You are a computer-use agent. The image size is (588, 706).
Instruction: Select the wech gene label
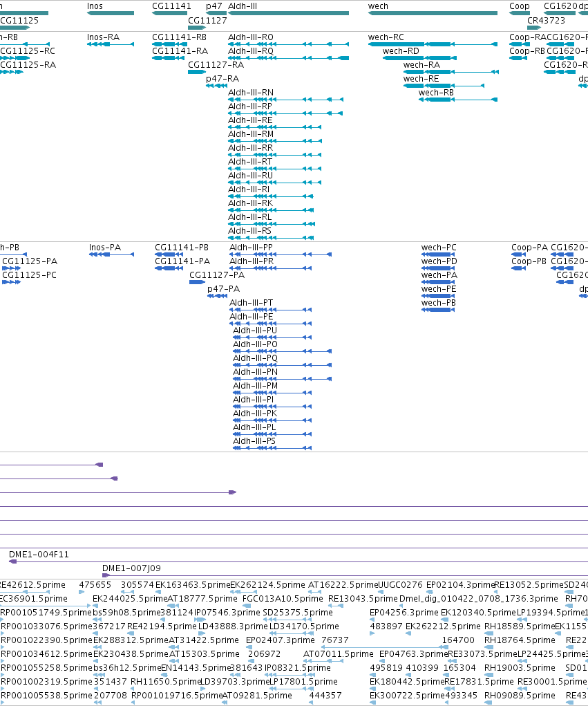coord(378,6)
